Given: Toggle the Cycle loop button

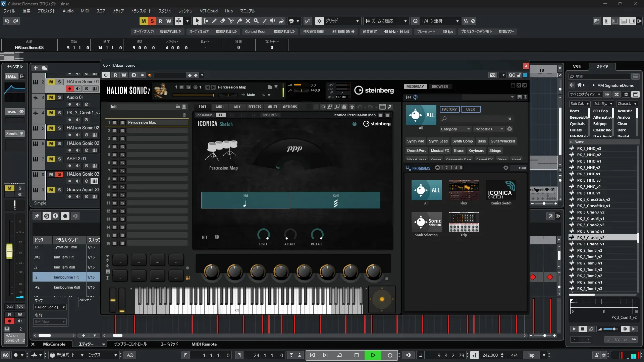Looking at the screenshot, I should click(x=339, y=355).
